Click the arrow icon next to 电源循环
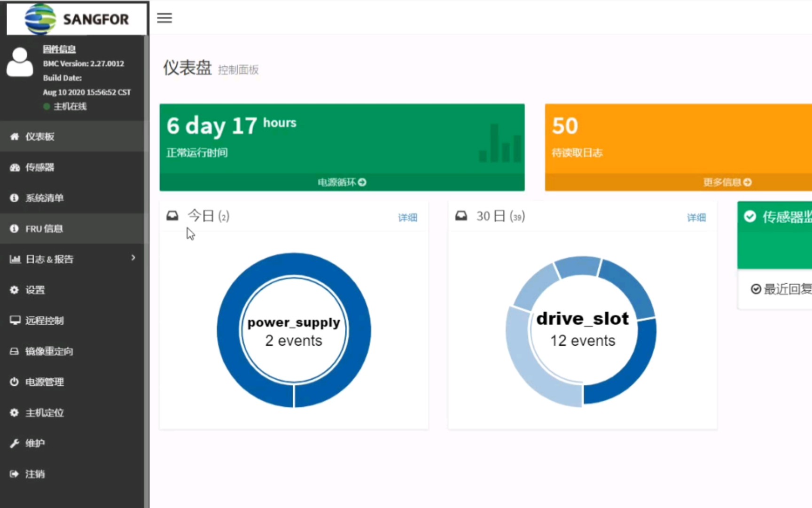This screenshot has height=508, width=812. pyautogui.click(x=362, y=182)
